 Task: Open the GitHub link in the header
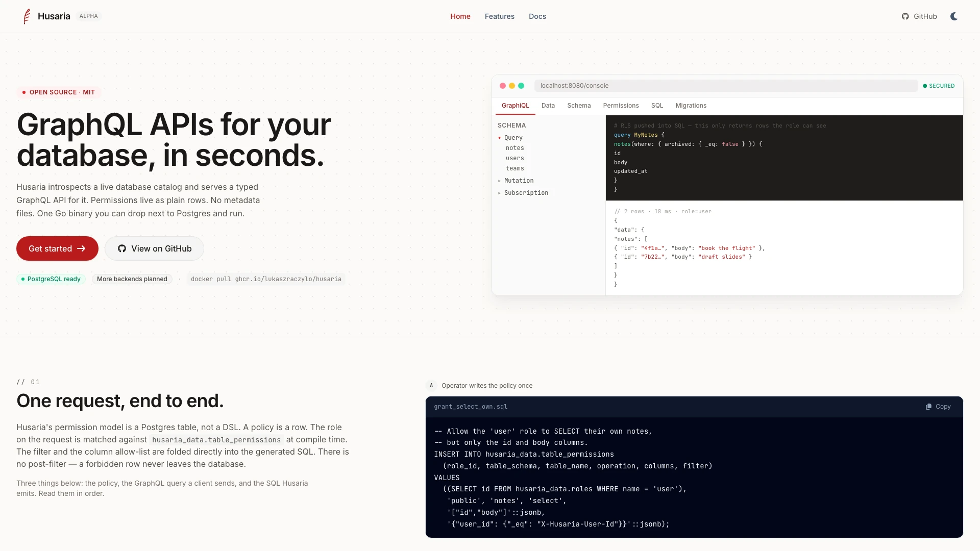point(919,16)
